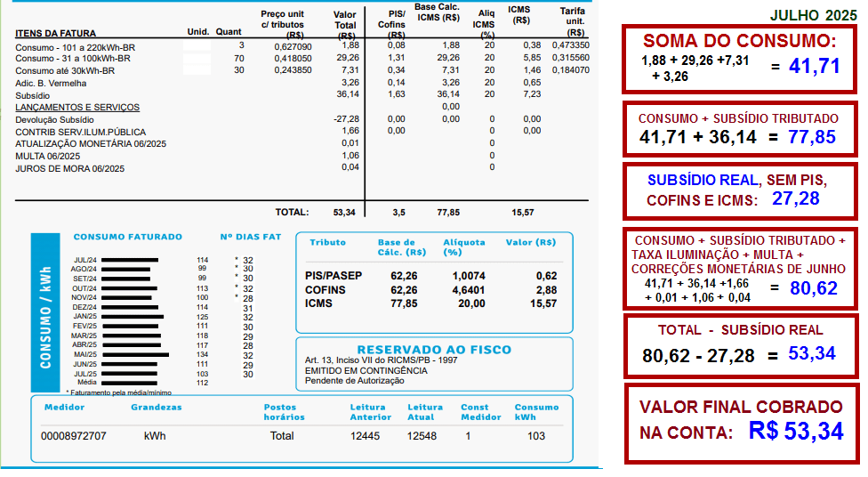Select the RESERVADO AO FISCO heading
Screen dimensions: 868x477
433,349
